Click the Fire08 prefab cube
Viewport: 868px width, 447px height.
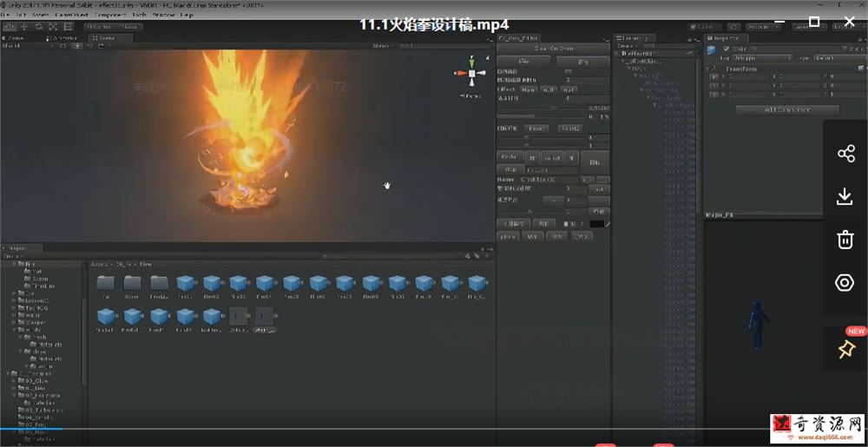point(371,284)
